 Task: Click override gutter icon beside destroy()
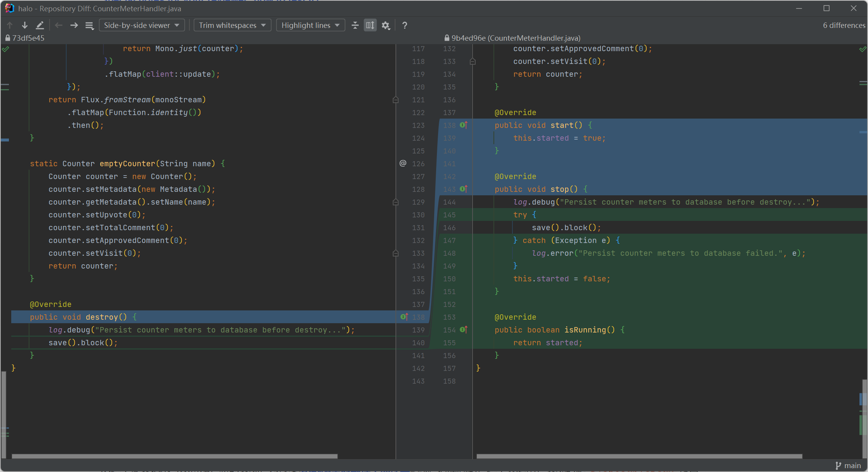tap(404, 317)
